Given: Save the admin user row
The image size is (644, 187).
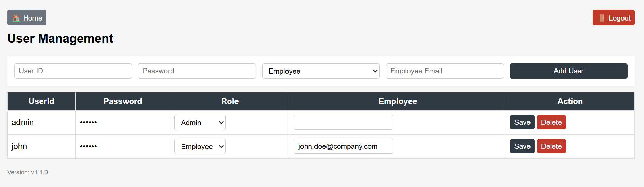Looking at the screenshot, I should click(522, 123).
